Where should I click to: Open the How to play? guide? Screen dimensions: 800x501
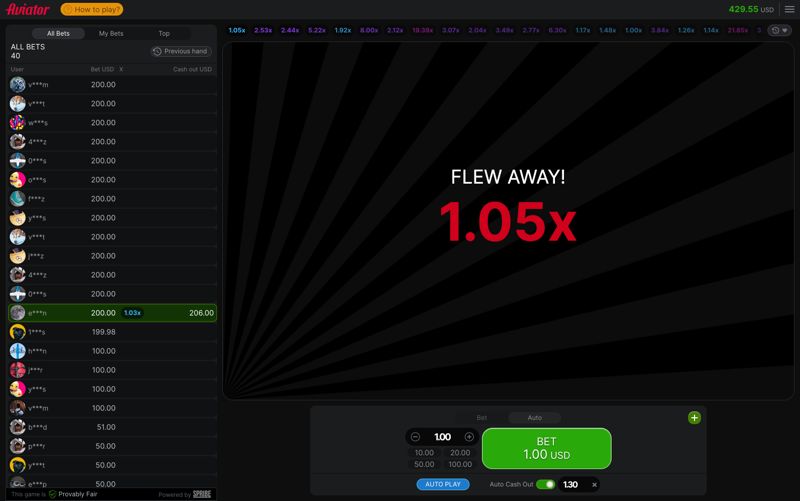92,9
